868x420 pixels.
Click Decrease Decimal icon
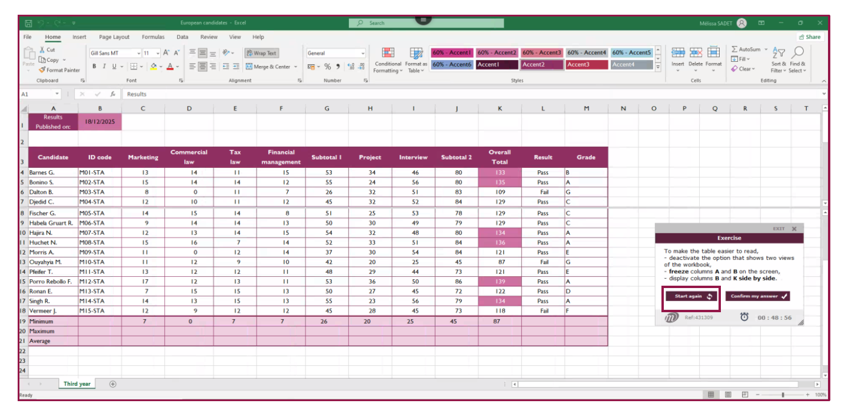pyautogui.click(x=361, y=67)
